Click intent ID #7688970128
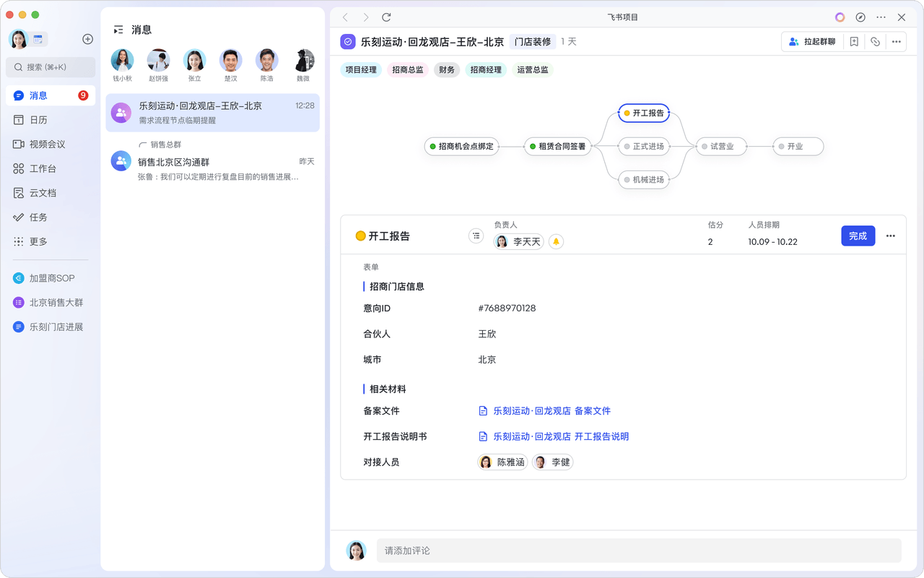This screenshot has width=924, height=578. coord(507,309)
